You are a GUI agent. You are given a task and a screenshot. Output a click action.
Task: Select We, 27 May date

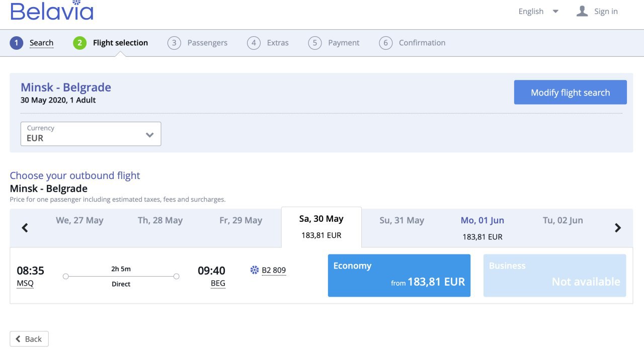pos(79,220)
